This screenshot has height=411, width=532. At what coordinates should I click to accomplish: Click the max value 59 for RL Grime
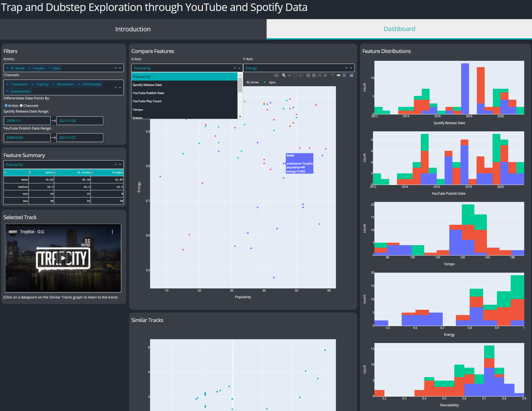pyautogui.click(x=72, y=201)
